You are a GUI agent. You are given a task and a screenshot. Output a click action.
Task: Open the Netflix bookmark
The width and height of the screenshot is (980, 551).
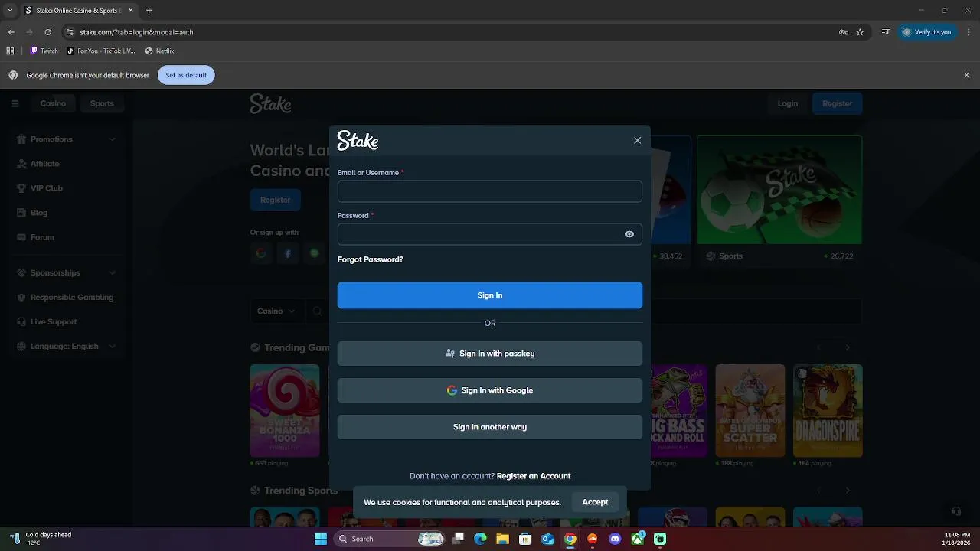point(160,51)
